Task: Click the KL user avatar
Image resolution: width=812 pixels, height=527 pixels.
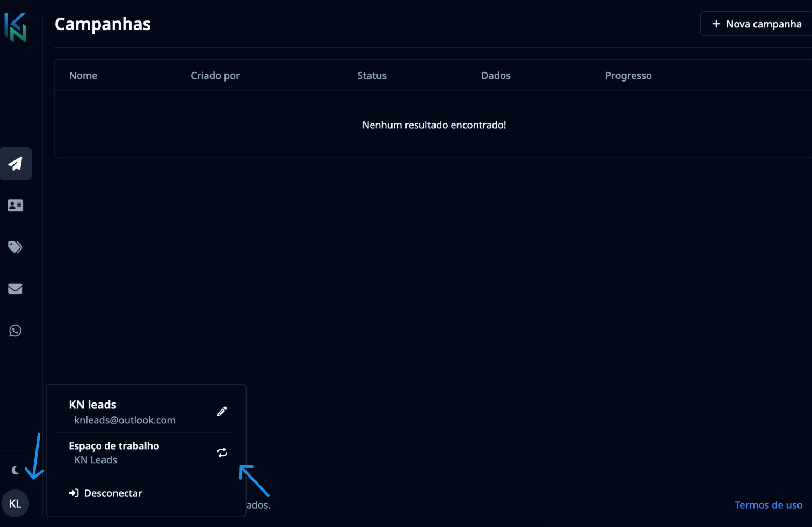Action: (x=15, y=503)
